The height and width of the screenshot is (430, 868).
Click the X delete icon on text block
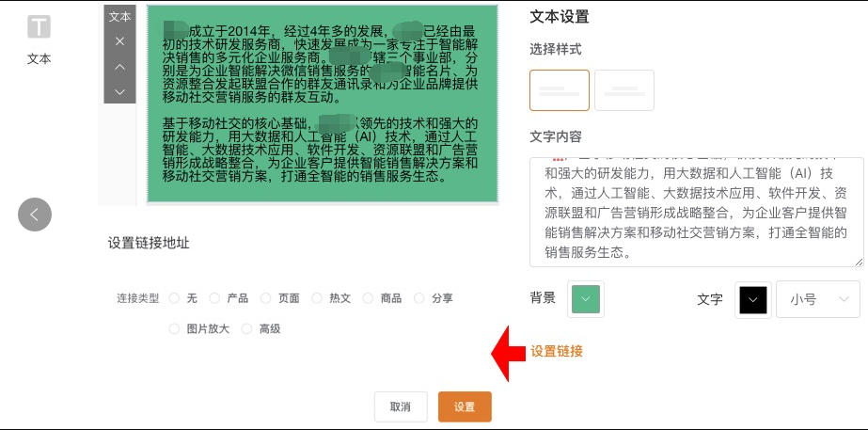tap(119, 41)
